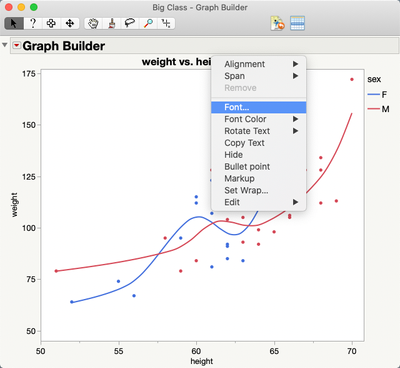Choose the question mark help tool
Viewport: 400px width, 368px height.
(33, 24)
